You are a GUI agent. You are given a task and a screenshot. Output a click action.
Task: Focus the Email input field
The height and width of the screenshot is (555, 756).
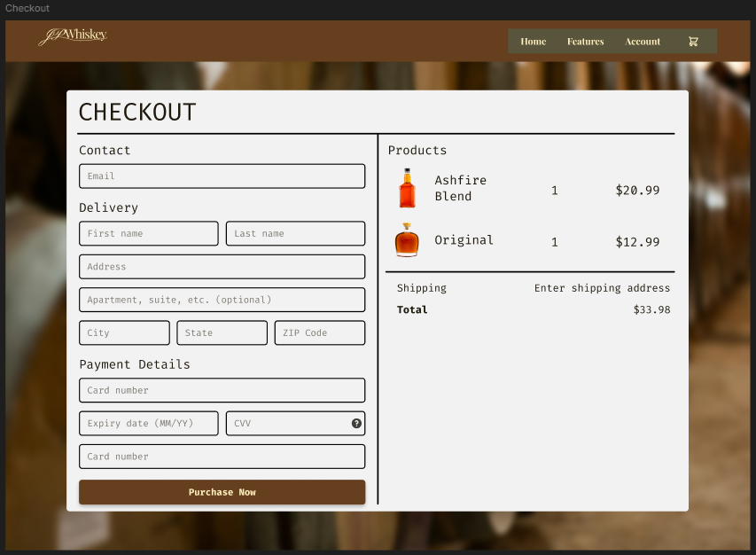click(222, 176)
